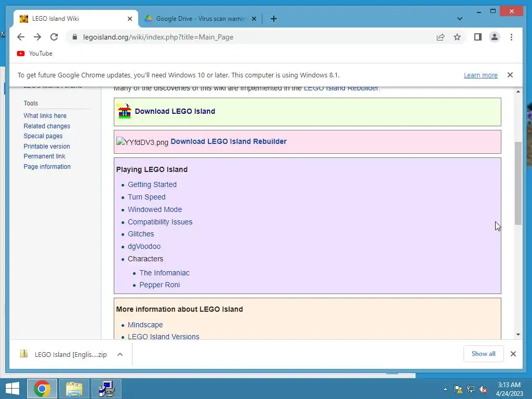The image size is (532, 399).
Task: Click the zip file icon in downloads bar
Action: pos(24,354)
